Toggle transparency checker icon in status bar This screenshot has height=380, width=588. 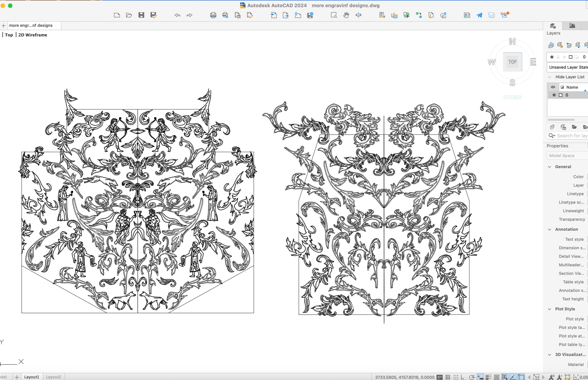click(x=497, y=377)
